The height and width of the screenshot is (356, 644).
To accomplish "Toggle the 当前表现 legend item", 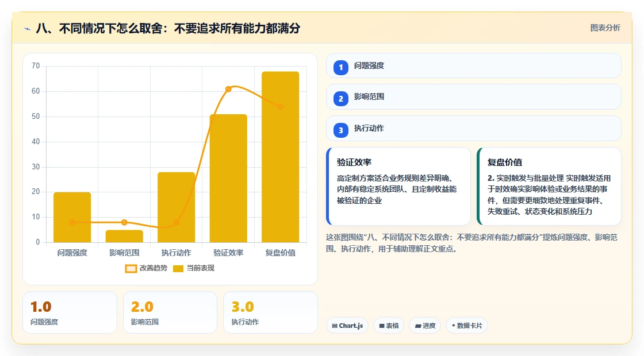I will click(193, 268).
